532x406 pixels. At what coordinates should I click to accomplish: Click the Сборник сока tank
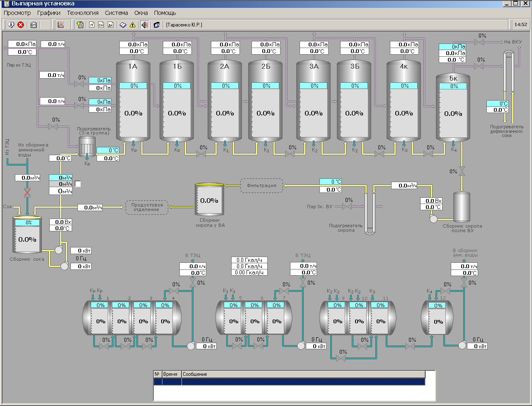pyautogui.click(x=27, y=235)
